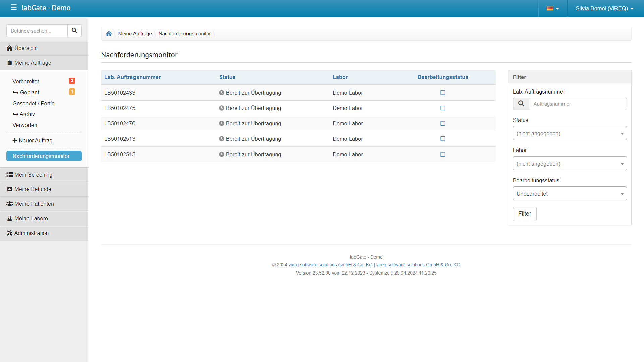
Task: Select Vorbereitet in the sidebar
Action: click(26, 81)
